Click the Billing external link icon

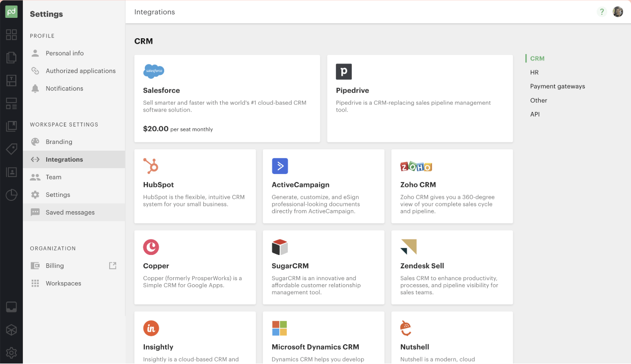113,266
